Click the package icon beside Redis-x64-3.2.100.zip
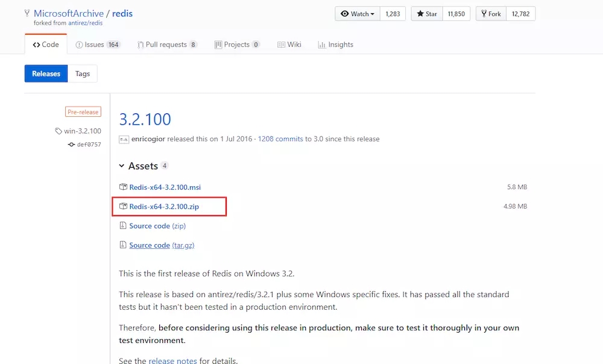This screenshot has width=603, height=364. [123, 207]
